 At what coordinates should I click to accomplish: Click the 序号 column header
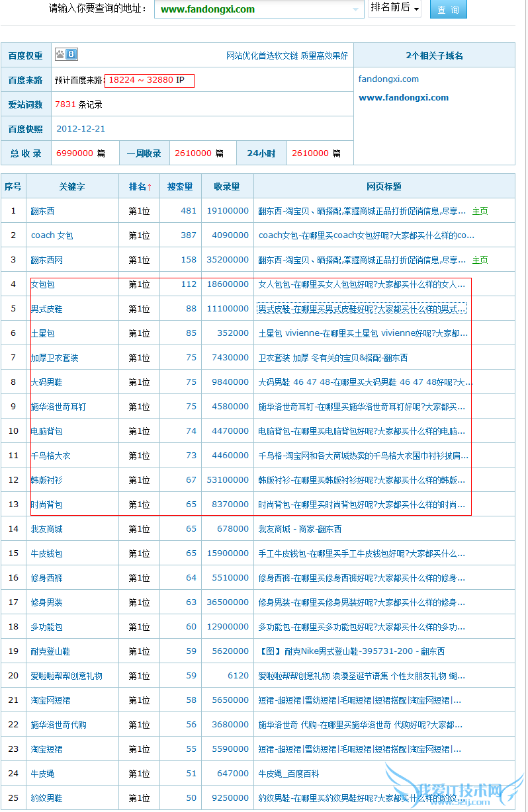(13, 187)
